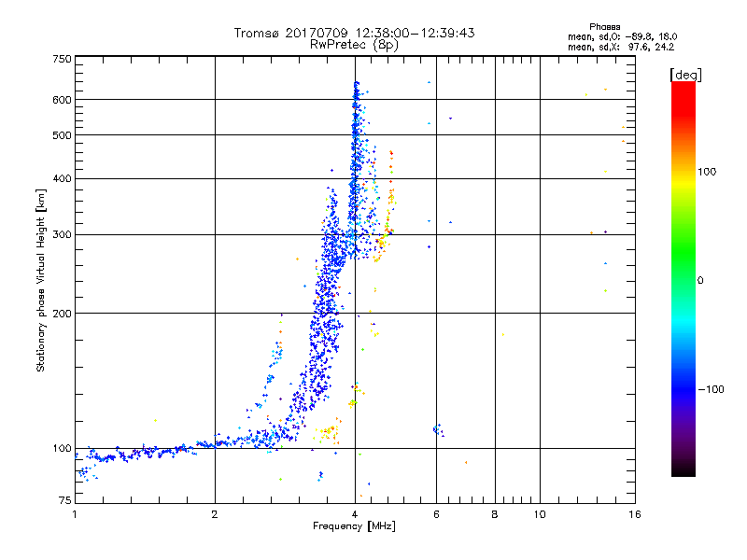Click the orange-yellow point cluster near 100 km below 4 MHz
The width and height of the screenshot is (747, 560).
coord(328,432)
